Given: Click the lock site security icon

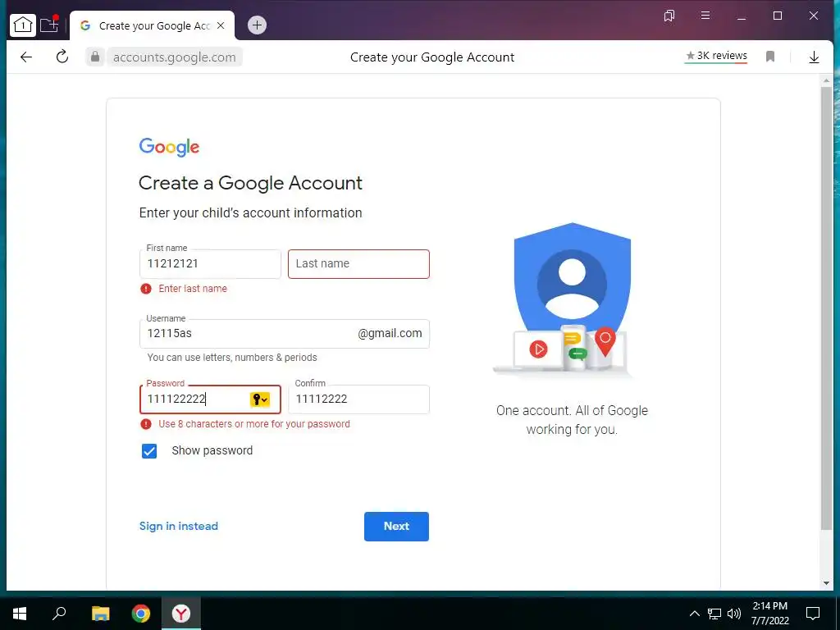Looking at the screenshot, I should click(x=95, y=57).
